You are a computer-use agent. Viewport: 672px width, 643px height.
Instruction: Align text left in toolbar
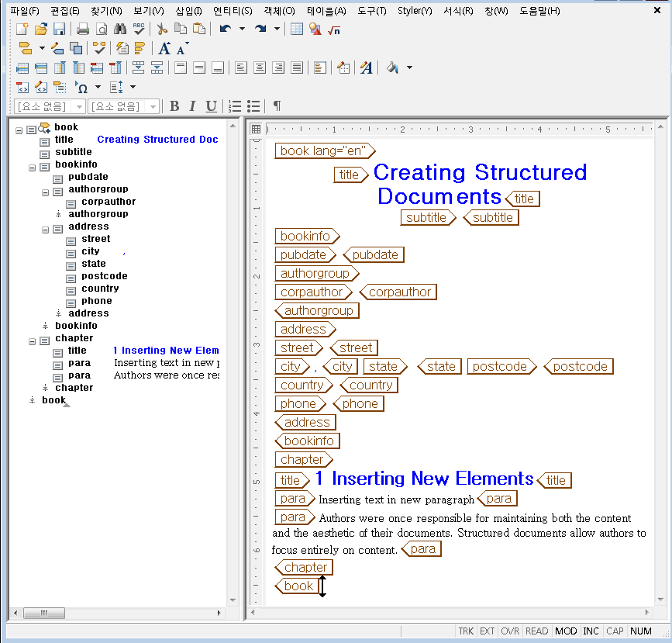[x=241, y=67]
